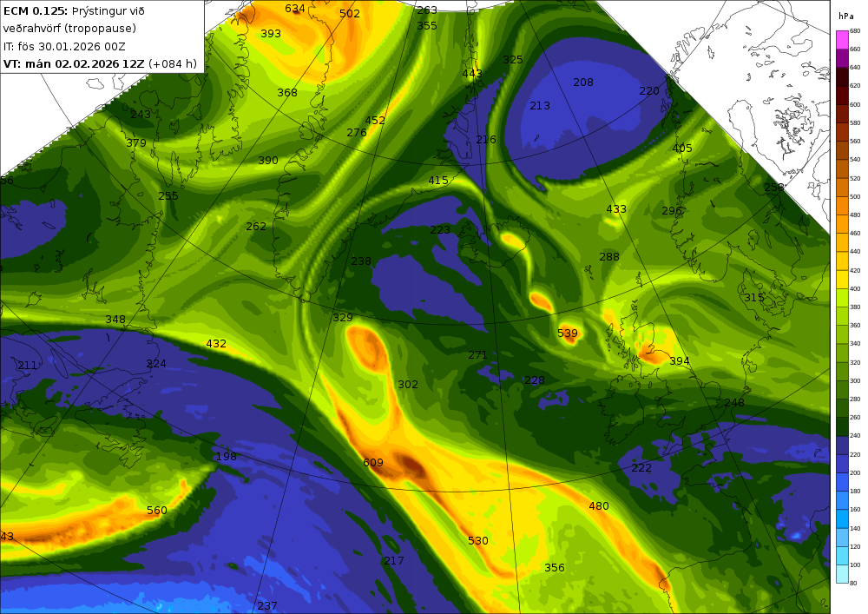Screen dimensions: 868x614
Task: Click the '80' label at the bottom of the color scale
Action: coord(853,583)
